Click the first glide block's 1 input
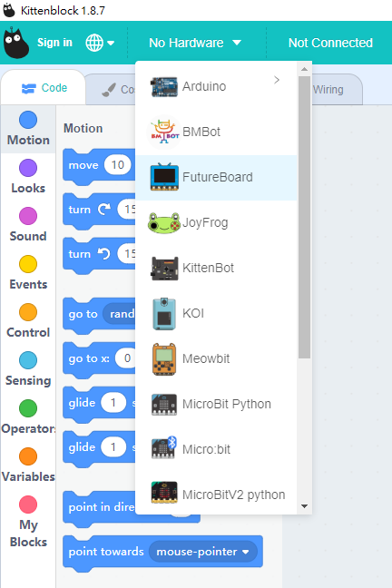Screen dimensions: 392x588 [x=113, y=403]
